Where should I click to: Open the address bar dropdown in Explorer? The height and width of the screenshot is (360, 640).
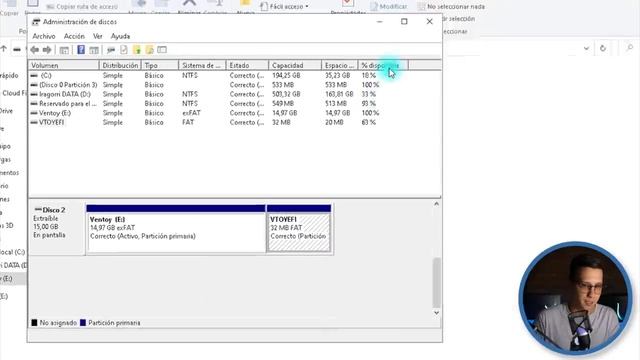point(586,48)
